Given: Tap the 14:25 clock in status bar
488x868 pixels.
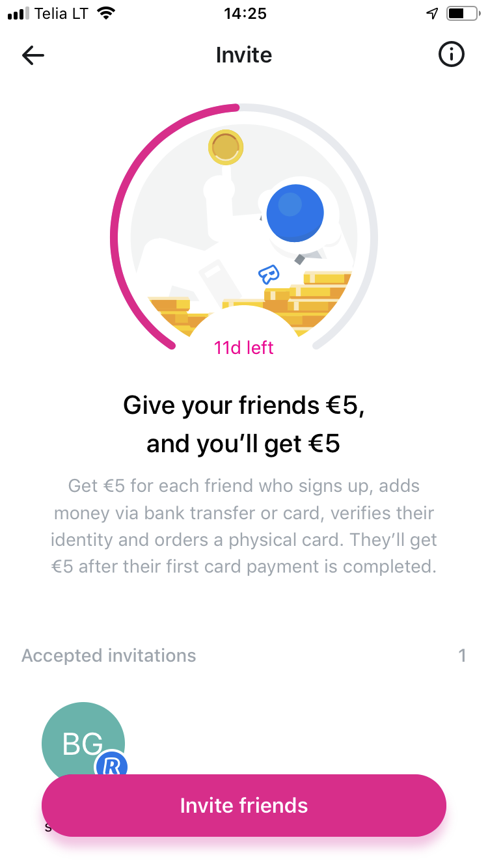Looking at the screenshot, I should [244, 14].
